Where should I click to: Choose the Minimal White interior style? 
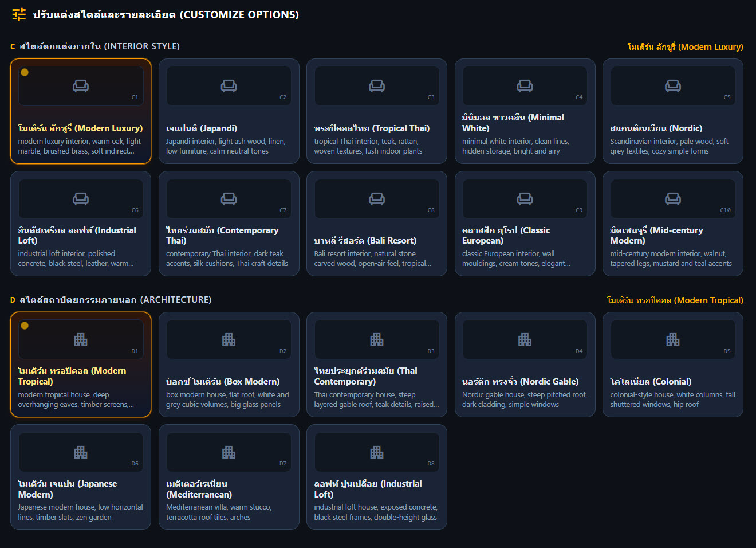tap(525, 111)
